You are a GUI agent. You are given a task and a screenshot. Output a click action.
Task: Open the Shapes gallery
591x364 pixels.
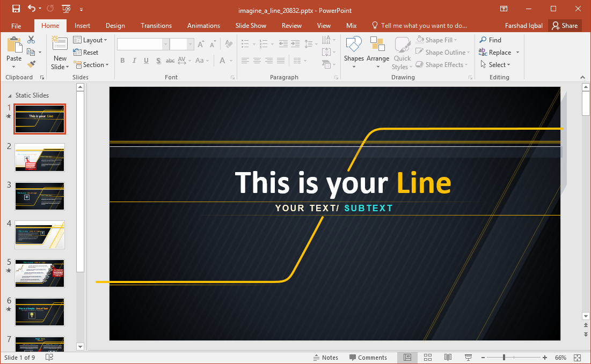coord(354,53)
